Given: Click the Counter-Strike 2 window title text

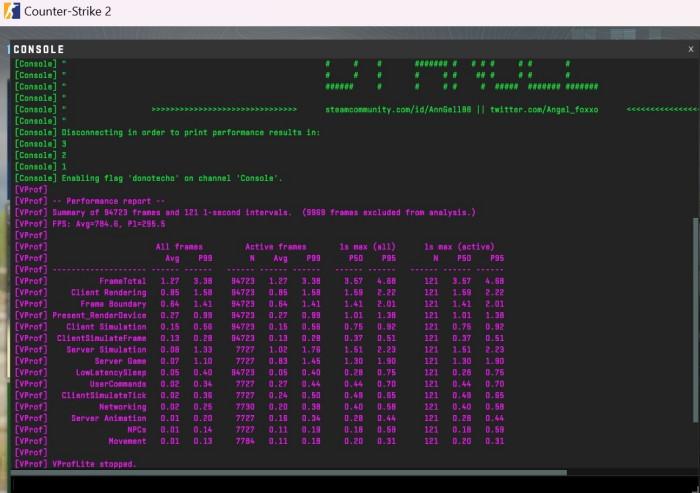Looking at the screenshot, I should (67, 11).
